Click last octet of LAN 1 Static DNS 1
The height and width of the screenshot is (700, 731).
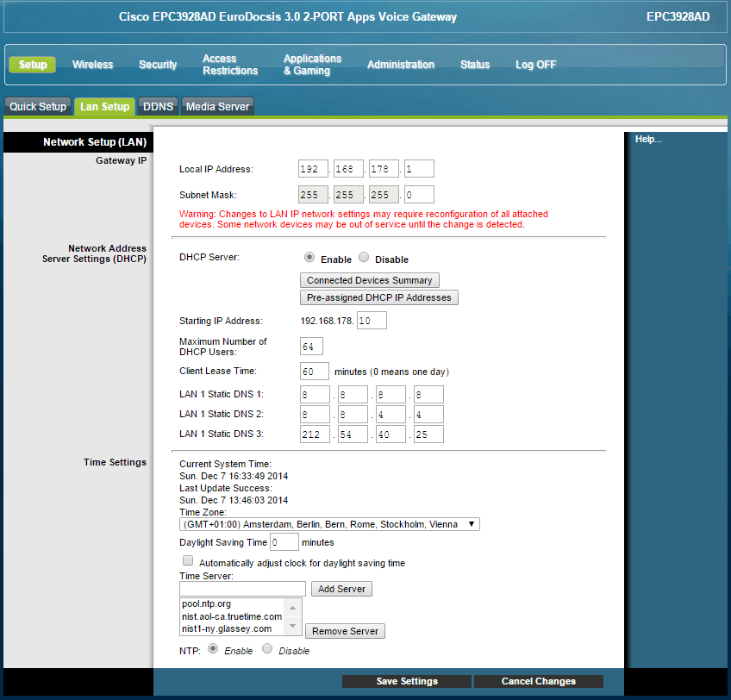point(428,395)
